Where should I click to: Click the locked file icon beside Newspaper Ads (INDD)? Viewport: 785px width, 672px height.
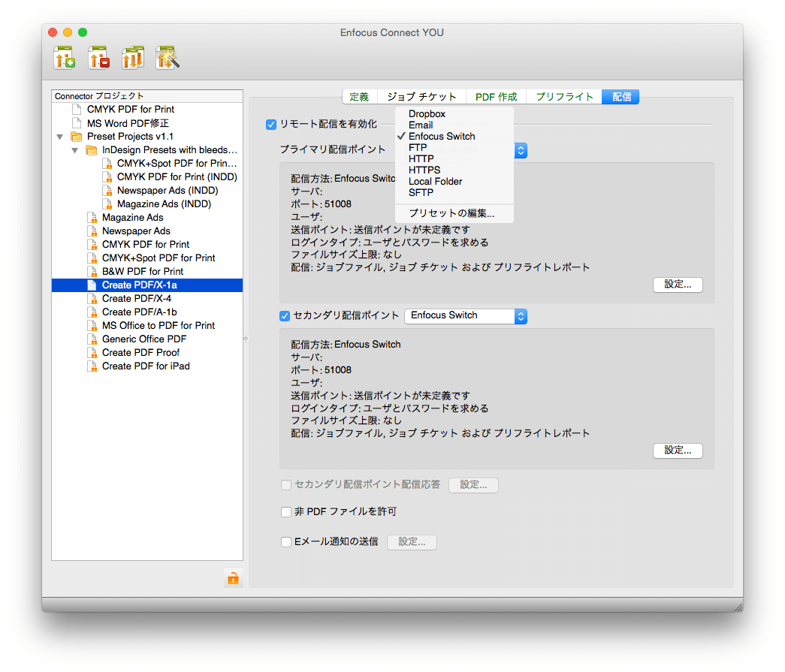pos(107,191)
